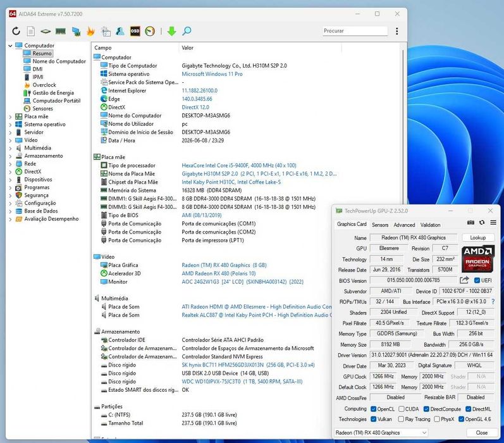Select the Resumo tree item

[x=42, y=53]
